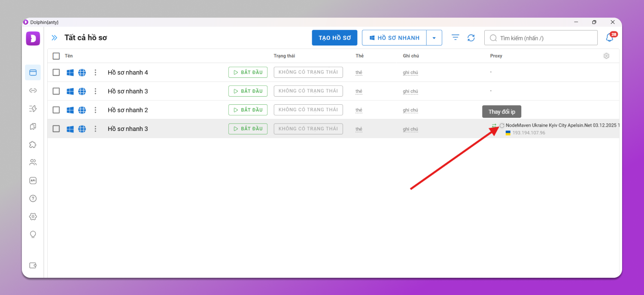Expand the sidebar with the double chevron
Viewport: 644px width, 295px height.
pyautogui.click(x=55, y=38)
